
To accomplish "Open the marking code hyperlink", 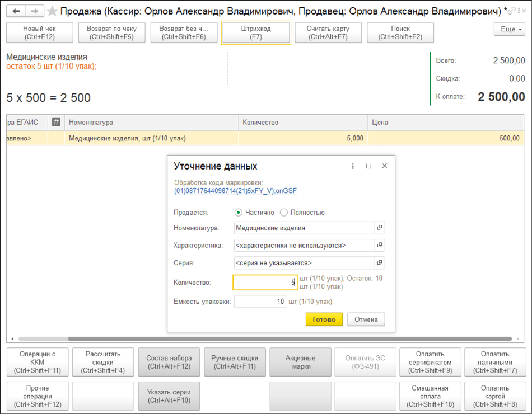I will [x=235, y=191].
